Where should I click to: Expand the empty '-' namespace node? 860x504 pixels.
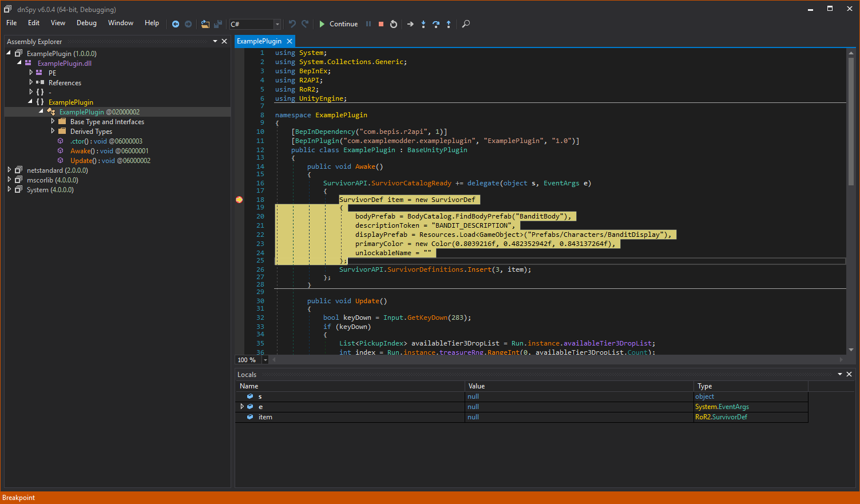point(31,92)
